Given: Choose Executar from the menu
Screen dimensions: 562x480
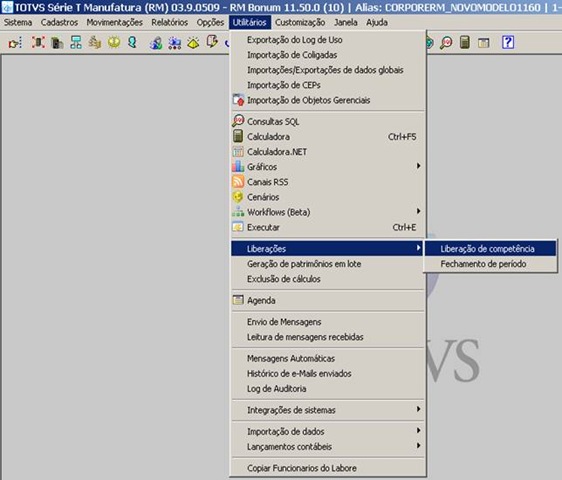Looking at the screenshot, I should 328,227.
